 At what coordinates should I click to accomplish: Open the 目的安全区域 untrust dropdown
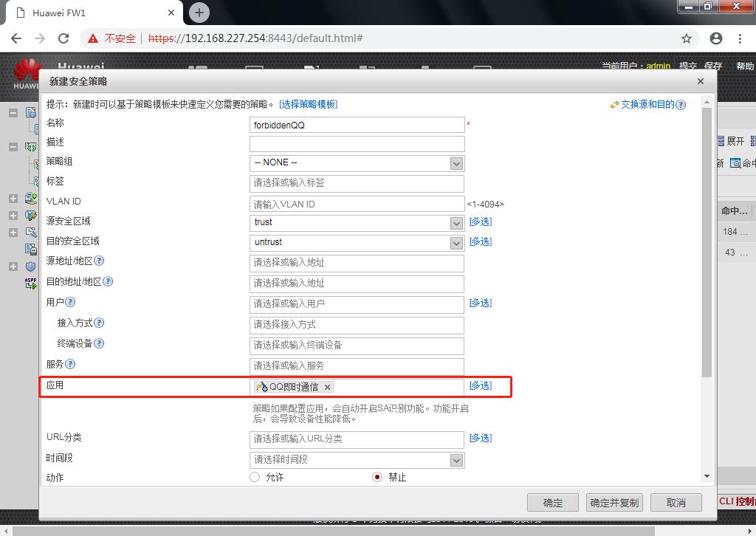458,242
